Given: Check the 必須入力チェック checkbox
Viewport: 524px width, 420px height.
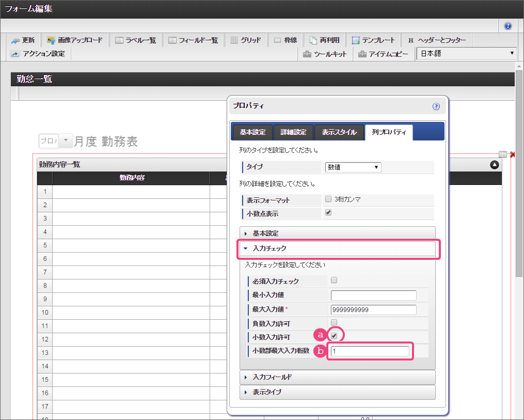Looking at the screenshot, I should pos(334,281).
